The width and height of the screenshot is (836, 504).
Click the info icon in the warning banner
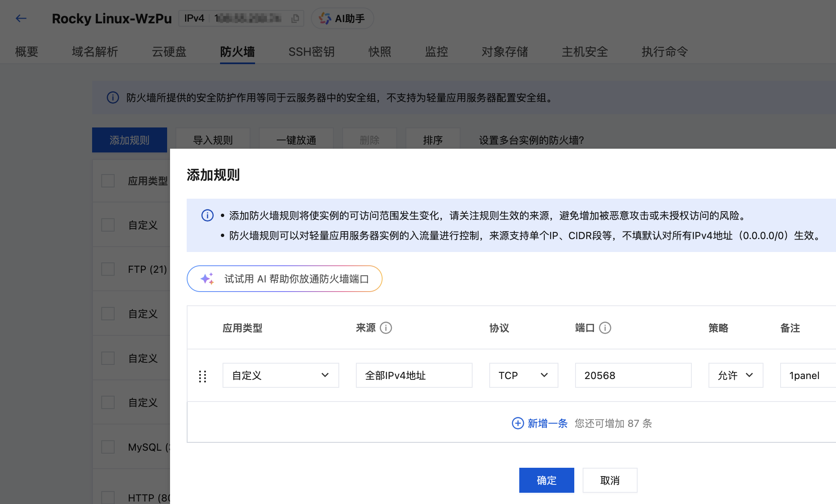[113, 98]
